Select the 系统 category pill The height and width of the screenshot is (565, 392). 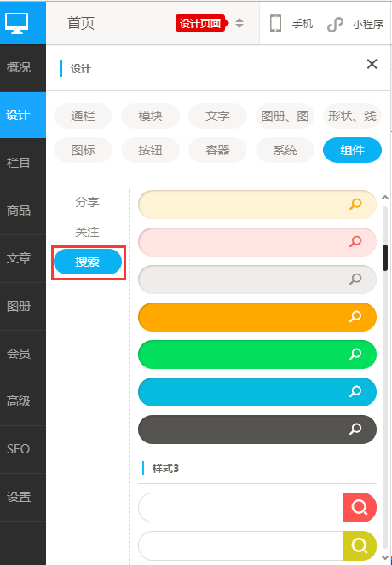[285, 150]
